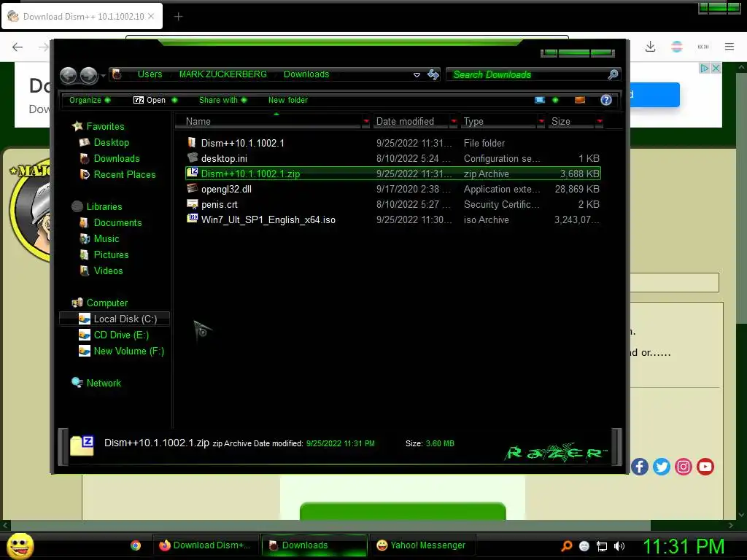Click the network tray icon

point(602,546)
